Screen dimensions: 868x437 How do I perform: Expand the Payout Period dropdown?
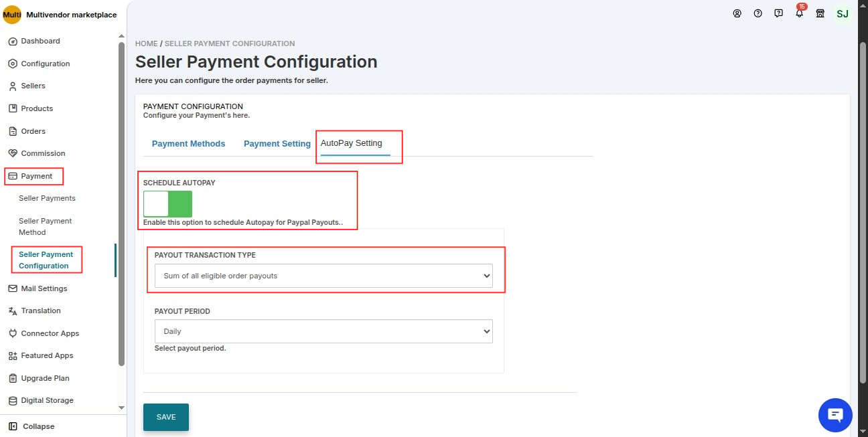tap(323, 331)
